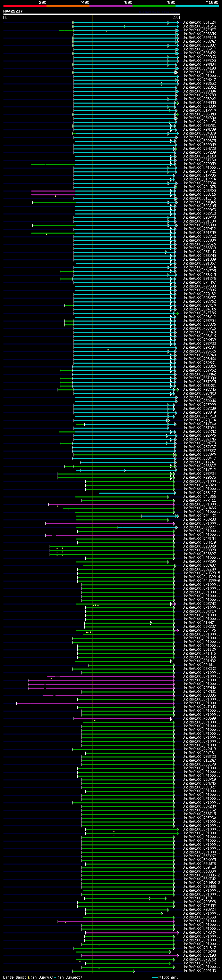Viewport: 222px width, 980px height.
Task: Select the UniRef100_Q94JX2 entry
Action: coord(199,516)
